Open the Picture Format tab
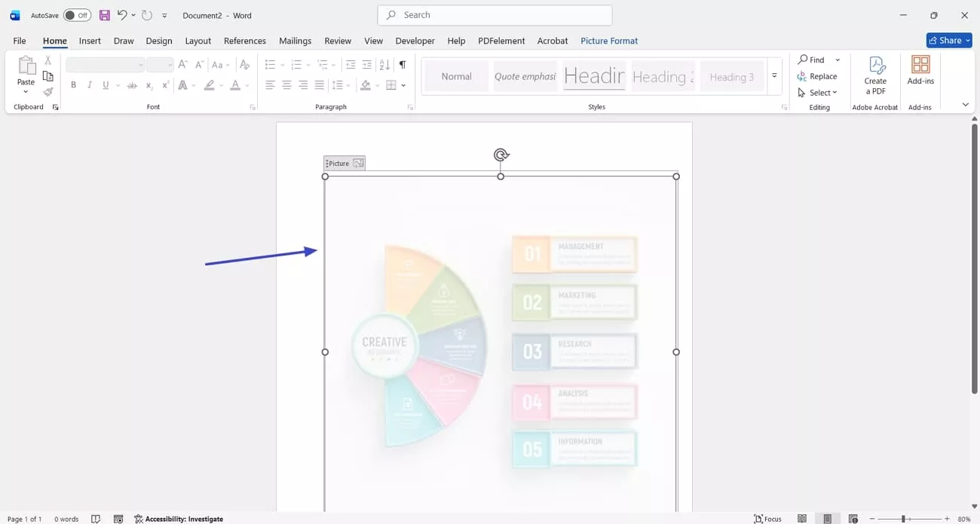This screenshot has width=980, height=524. coord(608,41)
